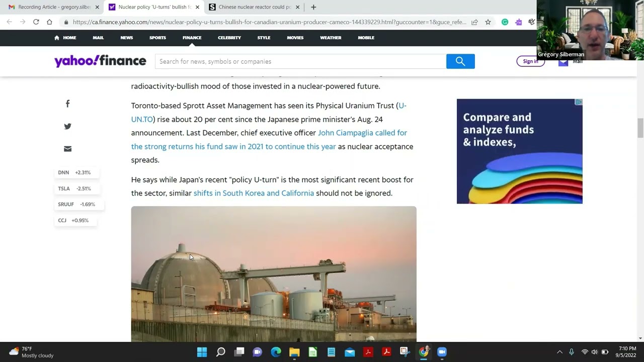Click the browser back arrow
The image size is (644, 362).
pyautogui.click(x=9, y=22)
